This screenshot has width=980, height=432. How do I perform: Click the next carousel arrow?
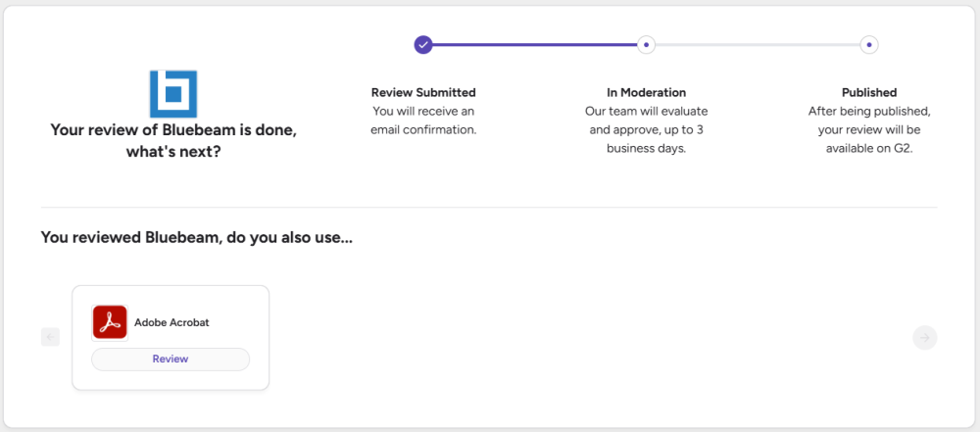pyautogui.click(x=924, y=338)
